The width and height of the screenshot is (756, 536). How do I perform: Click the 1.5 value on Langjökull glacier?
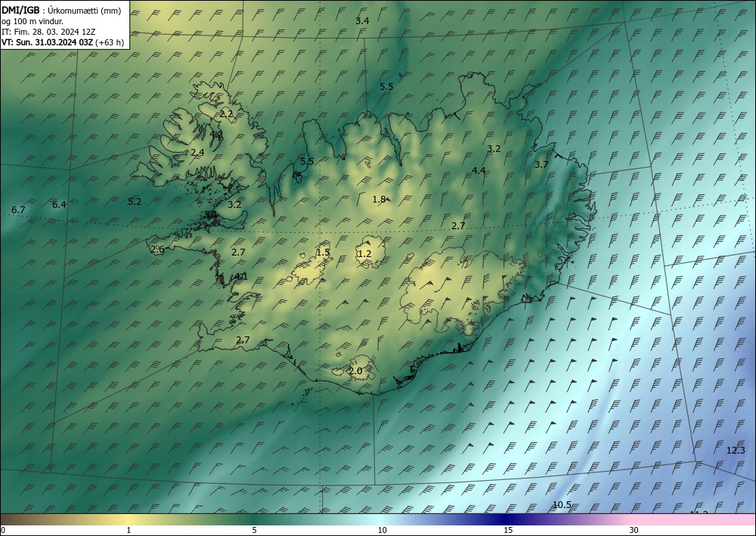click(x=323, y=252)
